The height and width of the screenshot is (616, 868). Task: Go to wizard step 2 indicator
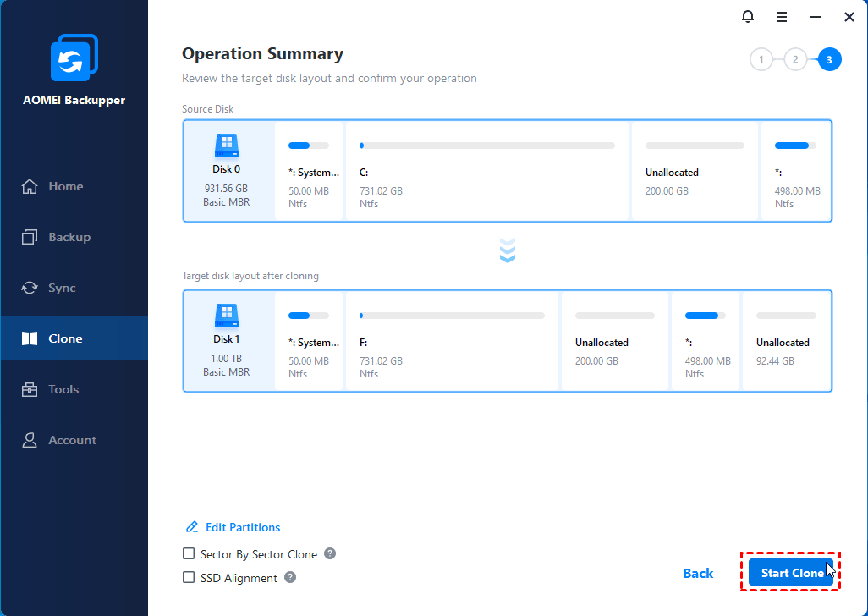pos(795,60)
